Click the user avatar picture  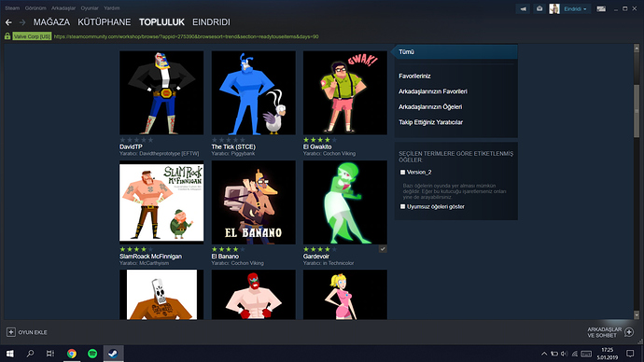pyautogui.click(x=554, y=9)
